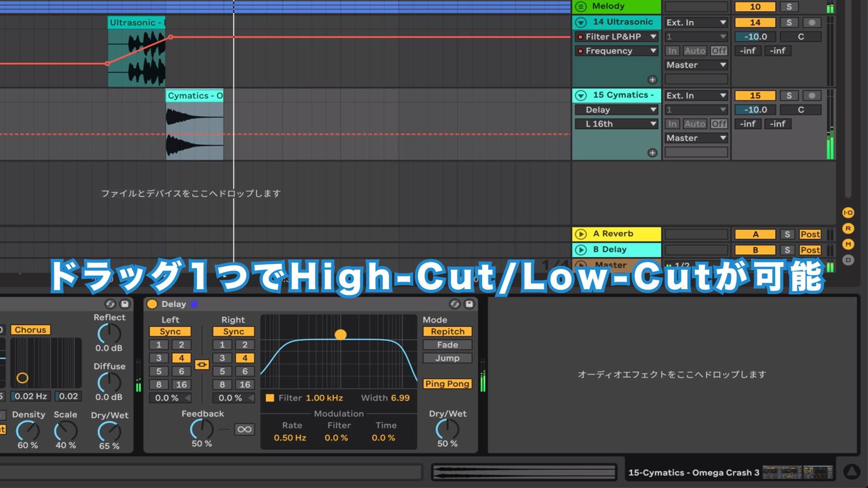Solo the 15 Cymatics track
Screen dimensions: 868x488
[x=789, y=95]
